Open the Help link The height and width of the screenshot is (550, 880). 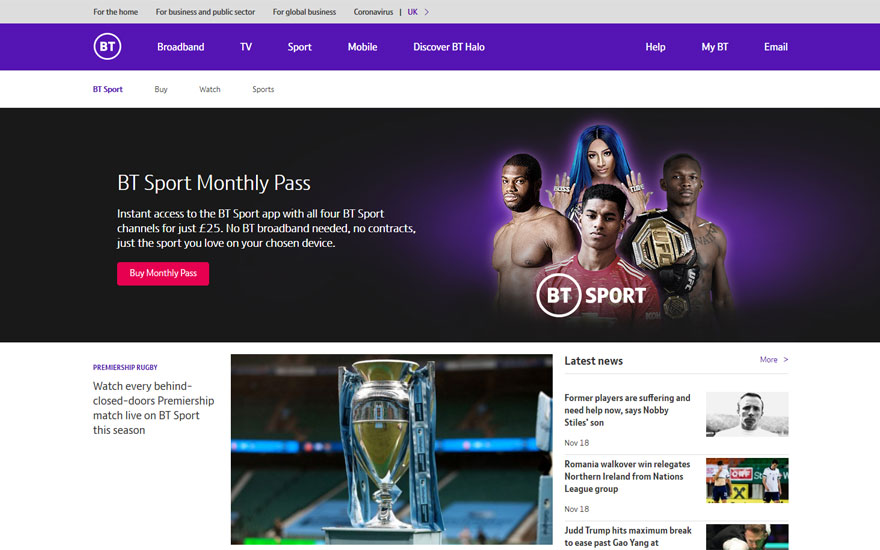(655, 47)
